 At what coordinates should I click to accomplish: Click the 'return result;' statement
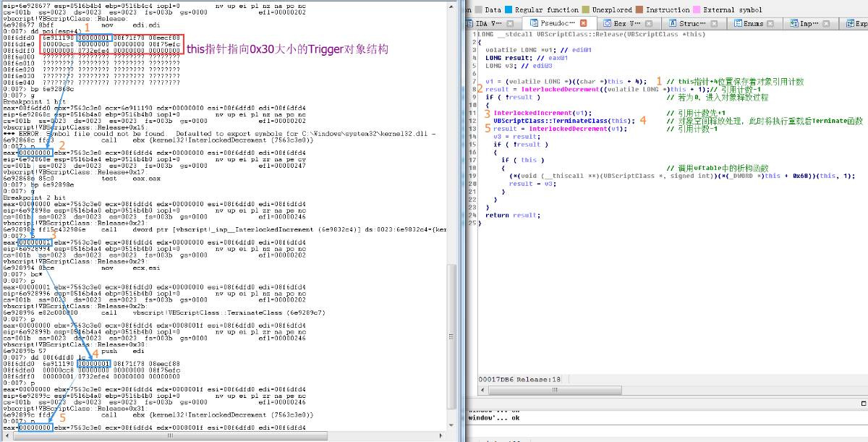(513, 215)
